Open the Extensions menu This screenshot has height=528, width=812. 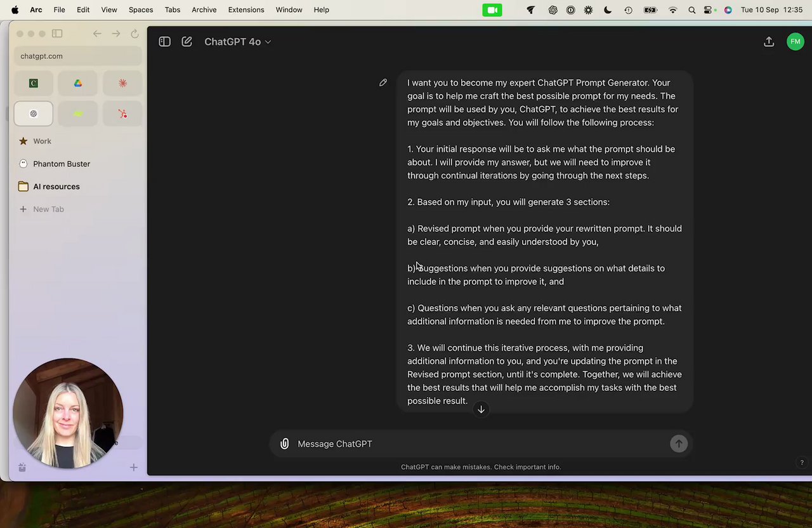coord(246,10)
